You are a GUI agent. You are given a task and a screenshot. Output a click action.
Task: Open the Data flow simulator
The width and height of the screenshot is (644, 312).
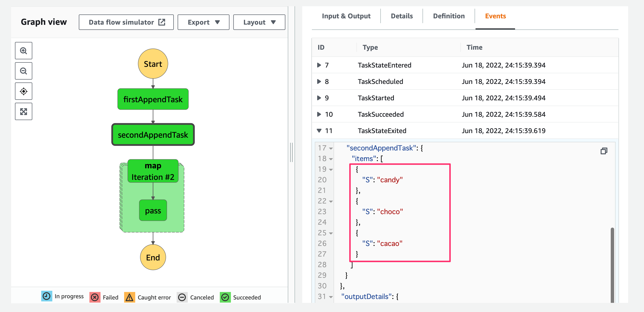point(126,22)
